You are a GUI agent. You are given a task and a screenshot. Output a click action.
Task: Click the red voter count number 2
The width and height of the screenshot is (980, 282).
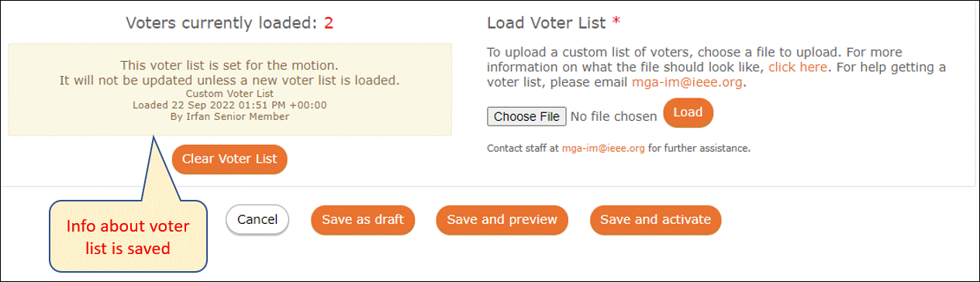coord(329,22)
